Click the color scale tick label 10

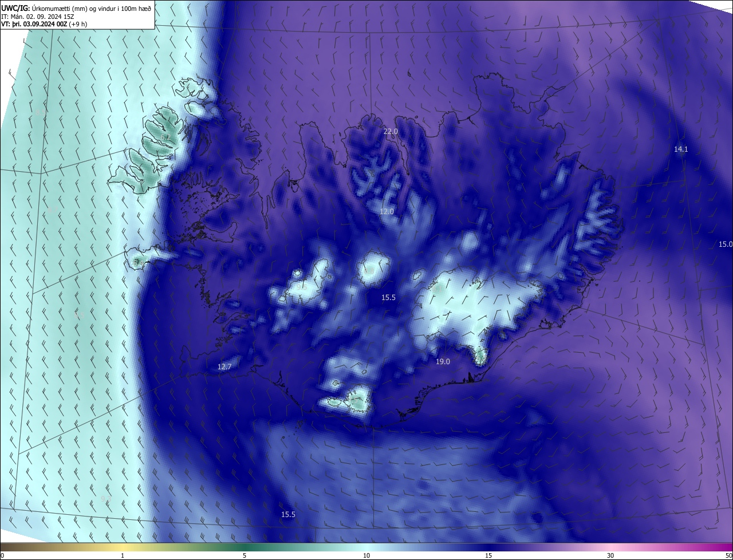pyautogui.click(x=366, y=555)
